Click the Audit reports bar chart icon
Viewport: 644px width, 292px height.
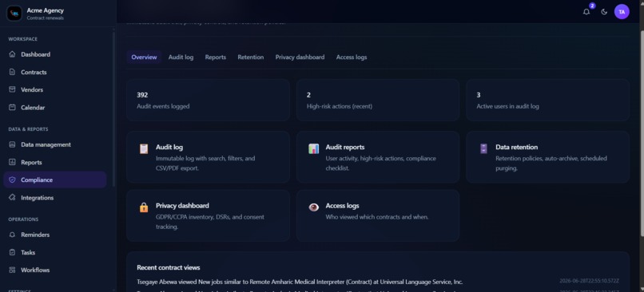coord(314,149)
